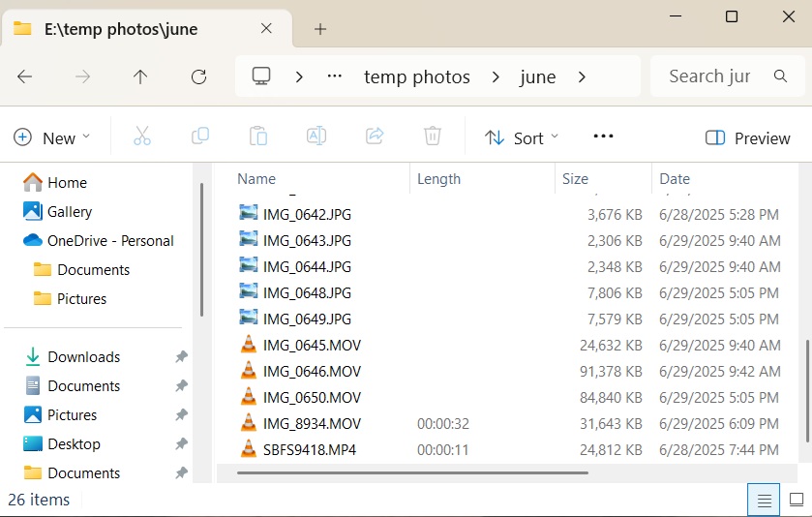Add a new tab

point(320,29)
